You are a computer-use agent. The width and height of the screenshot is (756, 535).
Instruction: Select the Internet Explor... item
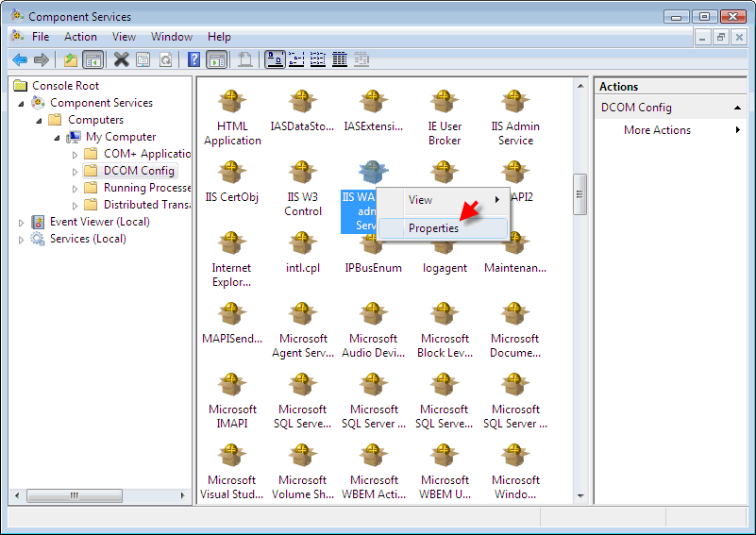point(231,259)
